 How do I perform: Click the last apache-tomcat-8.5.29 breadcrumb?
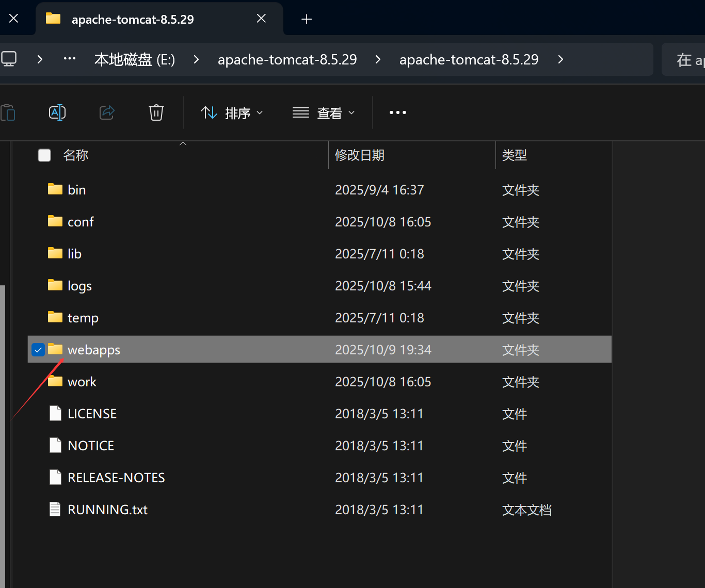tap(469, 59)
